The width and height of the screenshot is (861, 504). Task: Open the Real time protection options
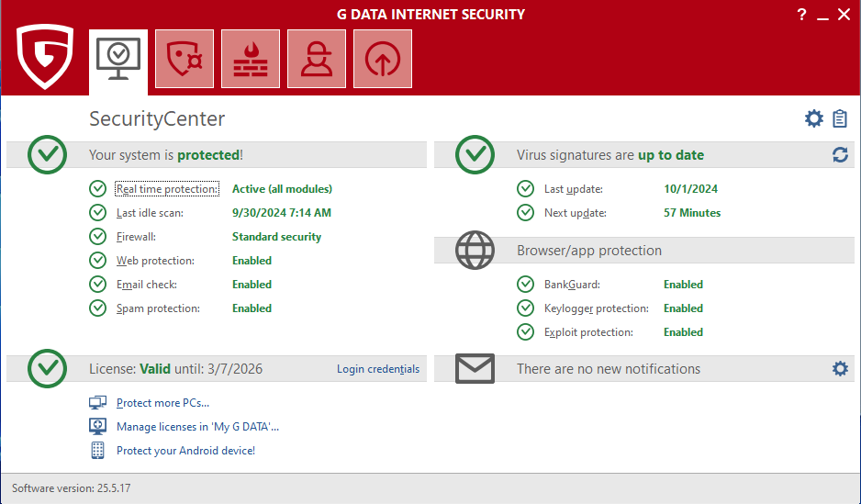(x=167, y=189)
